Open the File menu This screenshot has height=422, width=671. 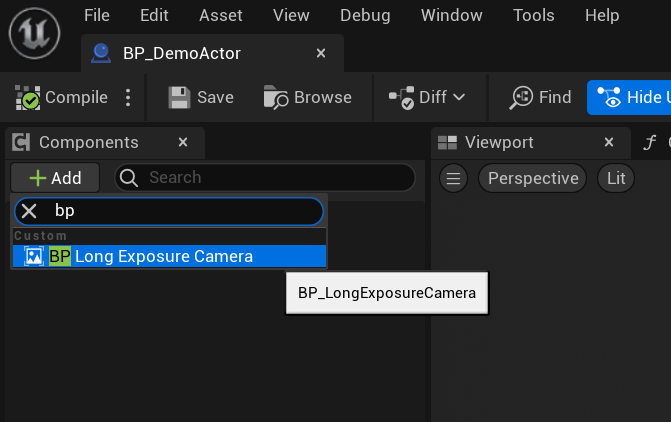click(x=97, y=15)
